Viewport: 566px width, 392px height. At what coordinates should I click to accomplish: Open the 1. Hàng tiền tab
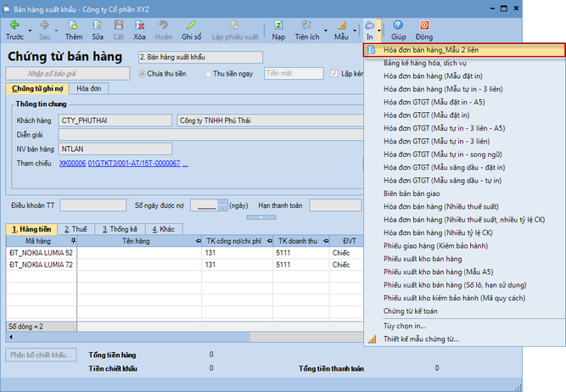(x=31, y=229)
